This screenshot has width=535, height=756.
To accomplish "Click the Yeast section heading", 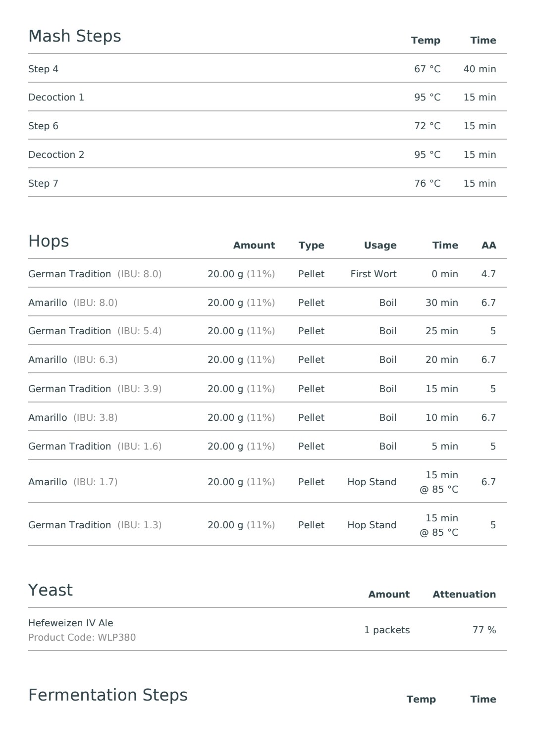I will point(51,590).
